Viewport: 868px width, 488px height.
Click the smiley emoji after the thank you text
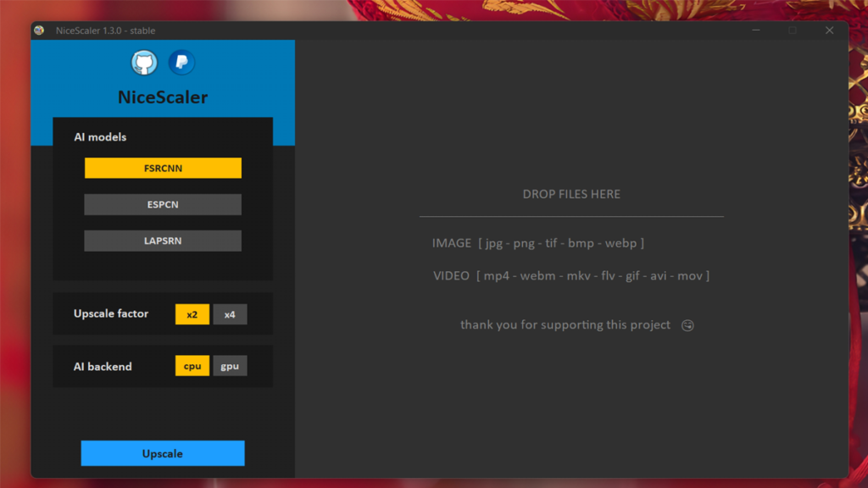[x=687, y=325]
